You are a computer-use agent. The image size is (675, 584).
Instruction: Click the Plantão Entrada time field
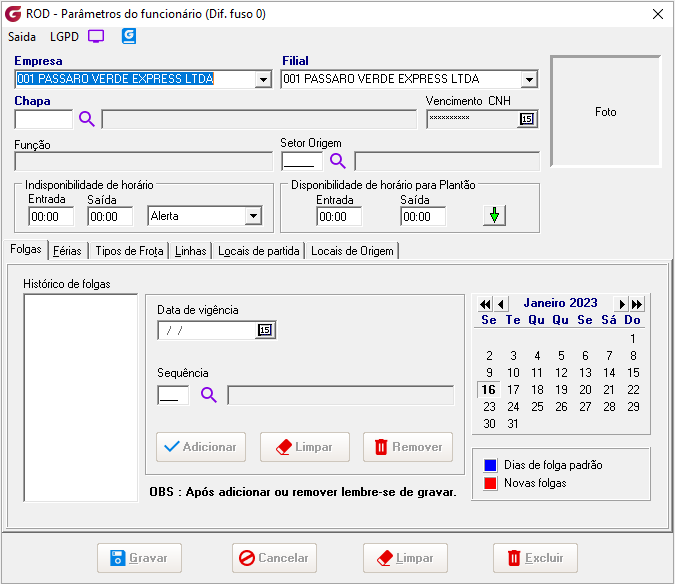click(x=339, y=216)
